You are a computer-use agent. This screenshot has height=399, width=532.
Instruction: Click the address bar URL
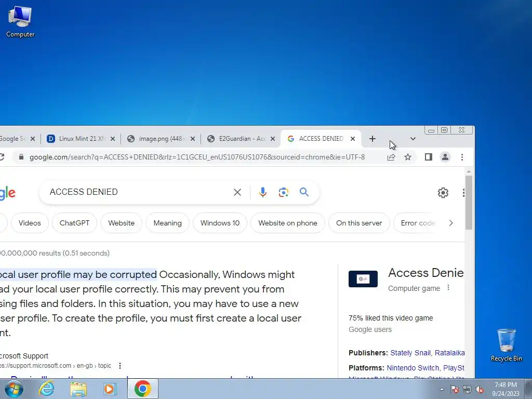point(197,157)
